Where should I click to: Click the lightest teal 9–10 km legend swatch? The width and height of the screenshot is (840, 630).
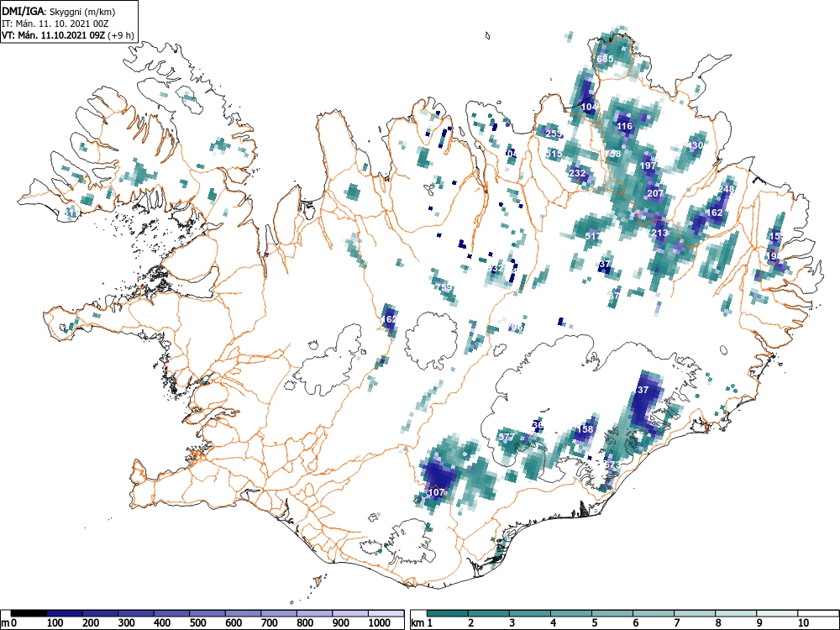pyautogui.click(x=777, y=613)
